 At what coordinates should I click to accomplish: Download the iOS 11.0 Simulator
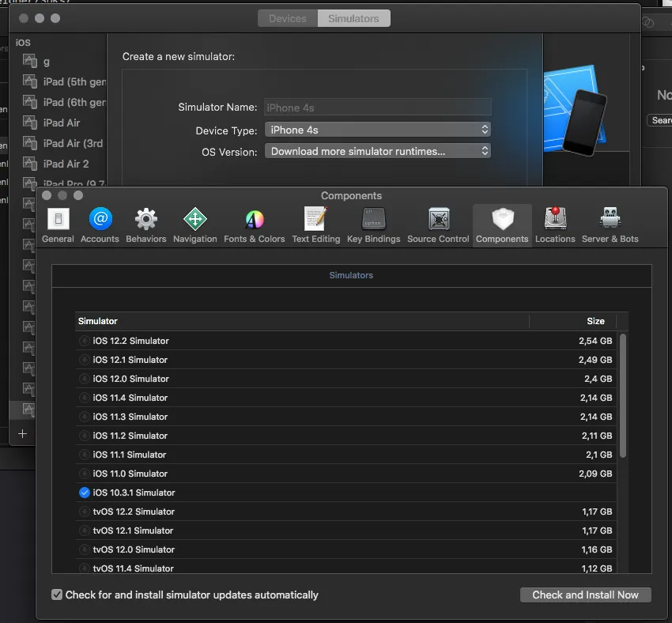point(84,474)
